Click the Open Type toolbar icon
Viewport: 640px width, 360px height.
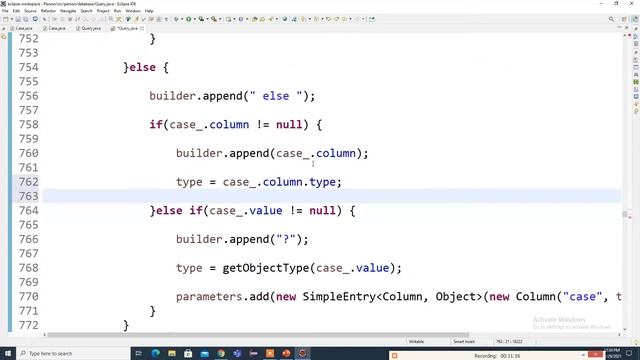tap(254, 19)
